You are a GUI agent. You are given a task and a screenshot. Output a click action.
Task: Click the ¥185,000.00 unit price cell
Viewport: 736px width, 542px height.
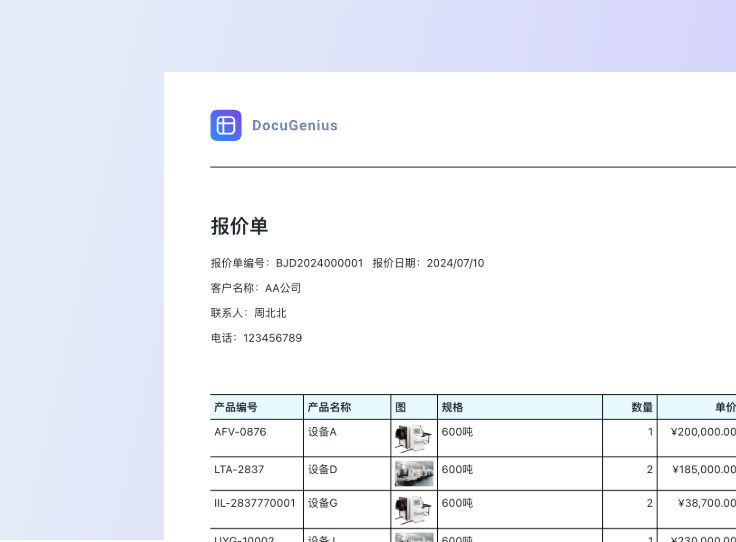(x=703, y=469)
